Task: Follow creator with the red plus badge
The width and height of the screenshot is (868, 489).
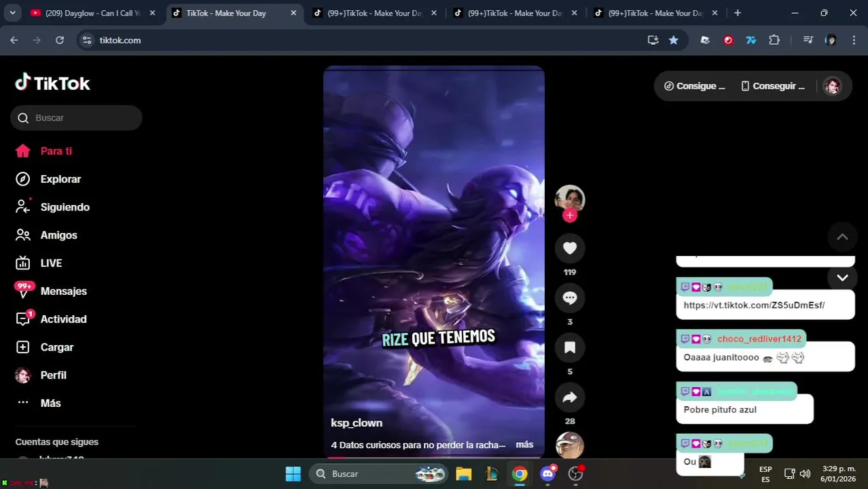Action: point(570,215)
